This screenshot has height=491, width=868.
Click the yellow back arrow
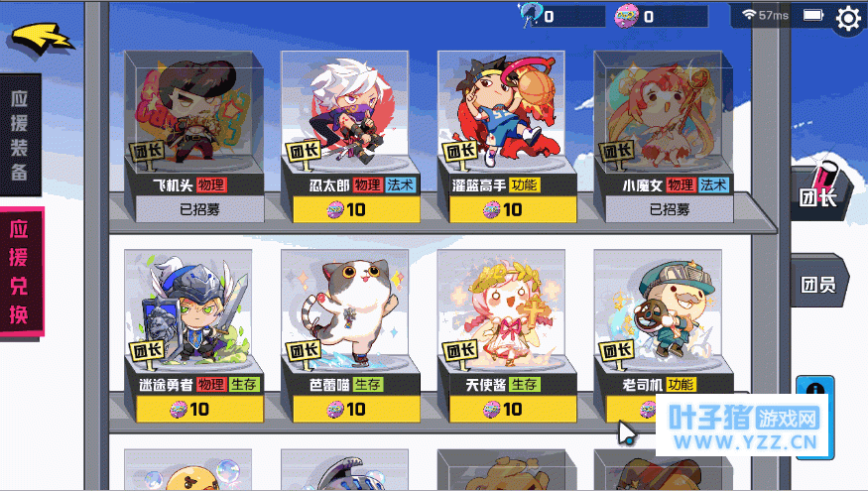point(42,38)
